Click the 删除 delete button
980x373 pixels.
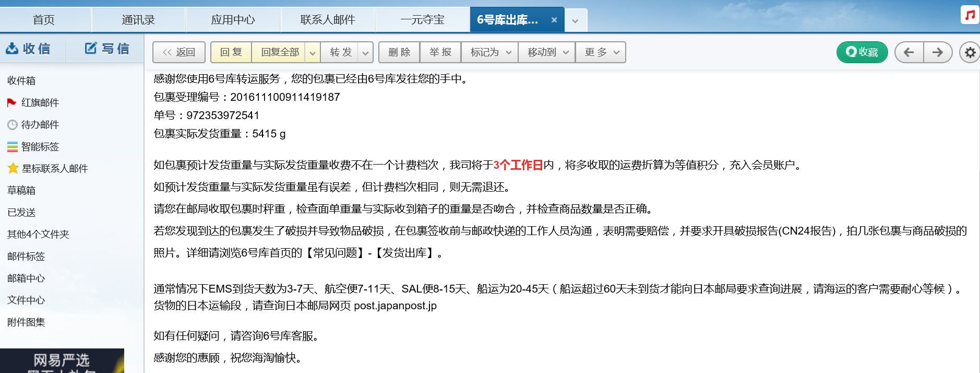pyautogui.click(x=399, y=52)
